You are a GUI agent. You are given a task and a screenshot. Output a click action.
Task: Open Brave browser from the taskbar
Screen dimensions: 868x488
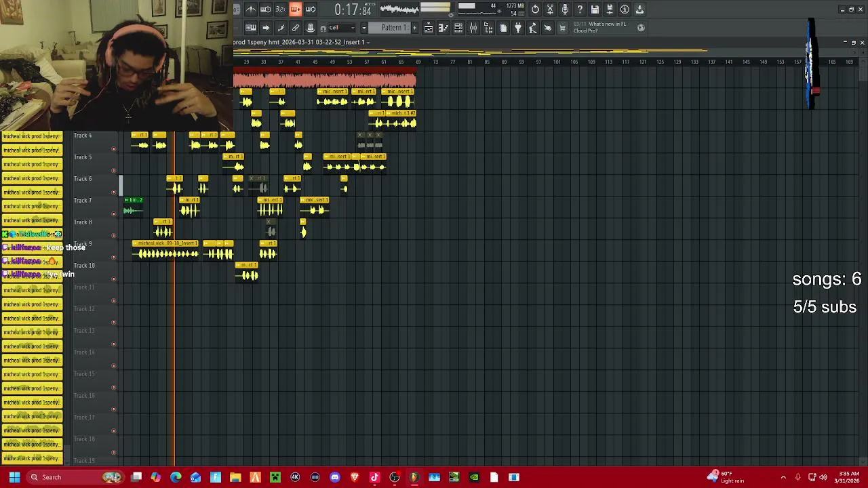(x=355, y=477)
